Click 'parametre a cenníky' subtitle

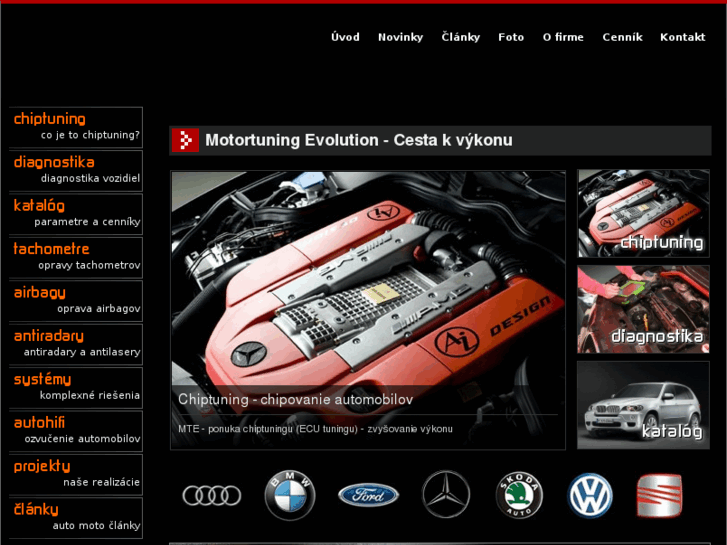point(87,222)
